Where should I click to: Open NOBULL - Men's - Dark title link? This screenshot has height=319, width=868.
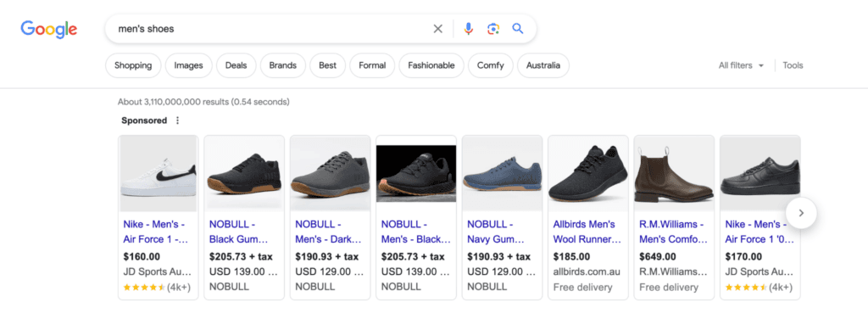328,232
